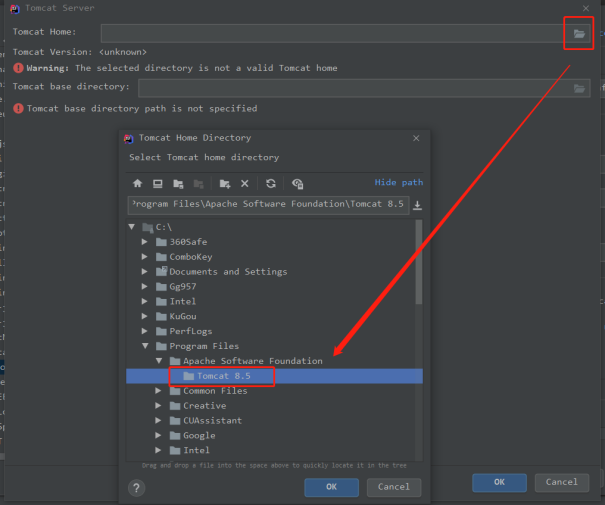The image size is (605, 505).
Task: Click Cancel in the Tomcat Server dialog
Action: coord(561,482)
